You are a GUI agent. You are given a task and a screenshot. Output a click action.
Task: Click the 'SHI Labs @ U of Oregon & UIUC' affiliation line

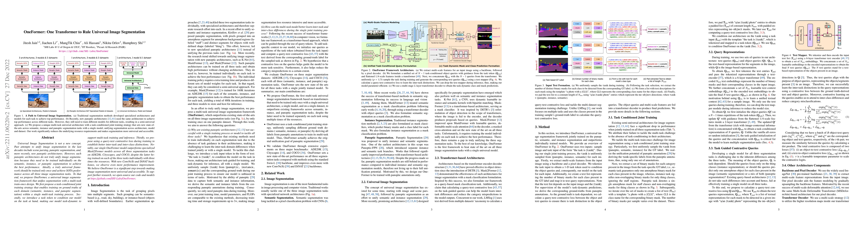[x=62, y=47]
